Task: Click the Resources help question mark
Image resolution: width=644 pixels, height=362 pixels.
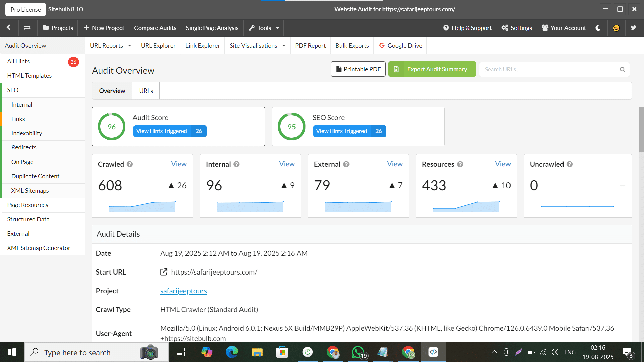Action: [460, 164]
